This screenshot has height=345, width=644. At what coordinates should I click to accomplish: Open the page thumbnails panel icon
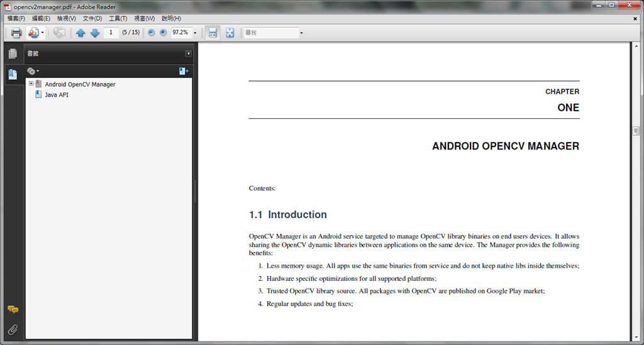(x=13, y=53)
